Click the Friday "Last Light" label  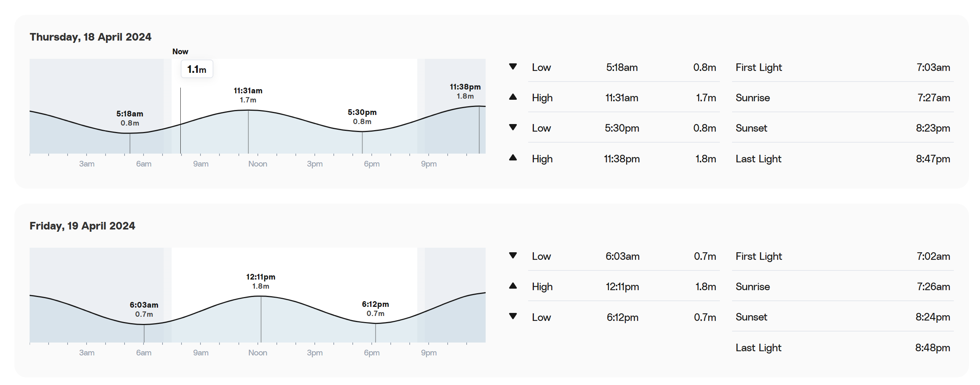(758, 348)
